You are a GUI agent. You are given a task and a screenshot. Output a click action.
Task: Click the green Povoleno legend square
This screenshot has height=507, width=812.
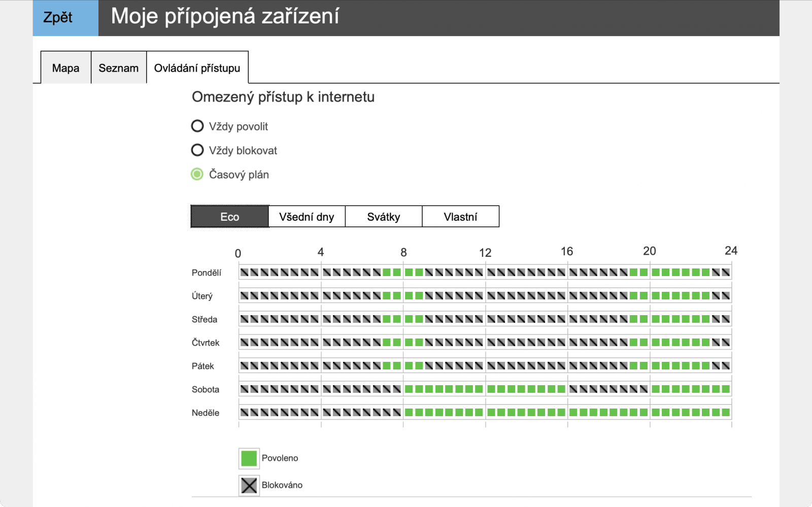[x=249, y=458]
